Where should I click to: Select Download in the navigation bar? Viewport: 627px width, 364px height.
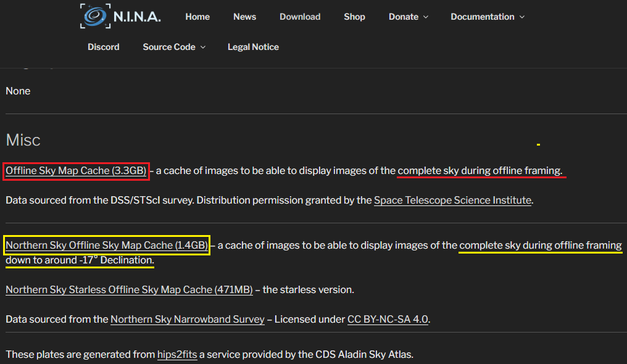(300, 17)
